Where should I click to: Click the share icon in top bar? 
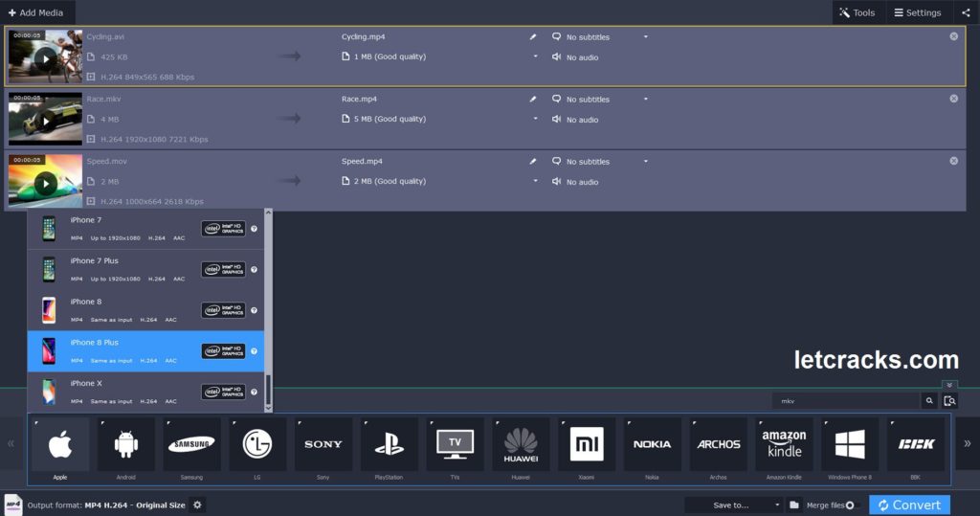pos(966,12)
